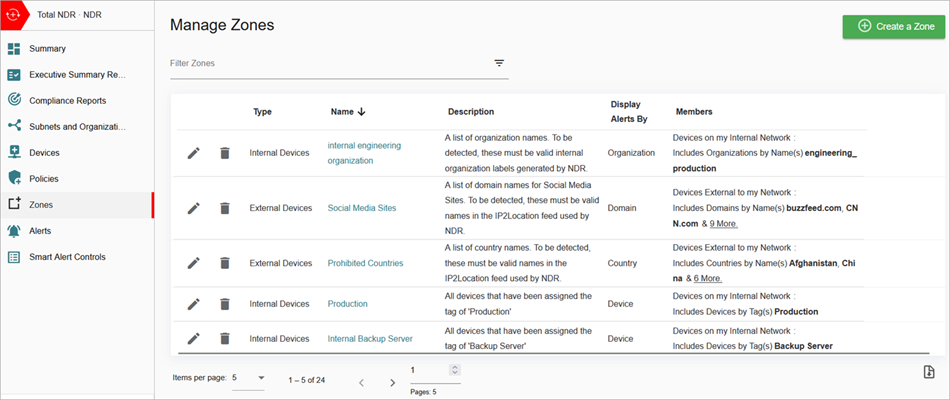Open the Items per page dropdown
The image size is (950, 400).
click(248, 378)
